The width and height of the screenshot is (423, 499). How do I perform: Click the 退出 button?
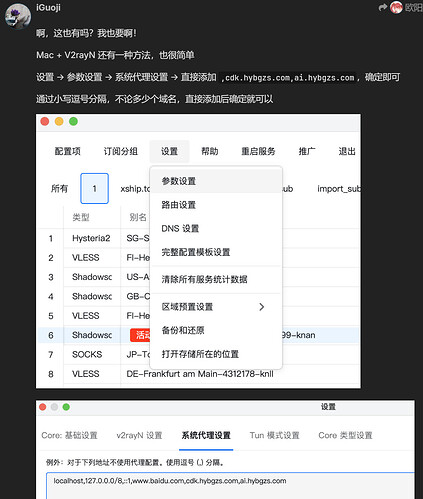[x=347, y=151]
